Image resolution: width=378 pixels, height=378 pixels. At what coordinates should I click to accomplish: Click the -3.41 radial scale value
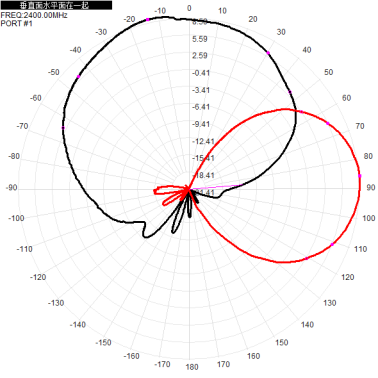[201, 90]
